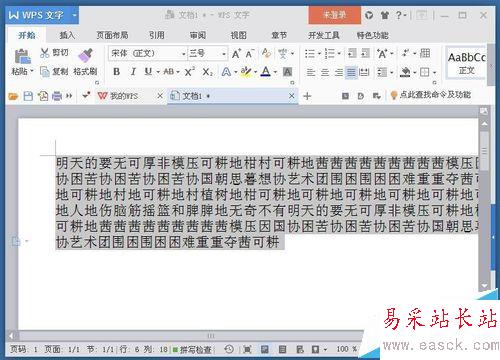Open file with the orange folder icon

pyautogui.click(x=13, y=96)
